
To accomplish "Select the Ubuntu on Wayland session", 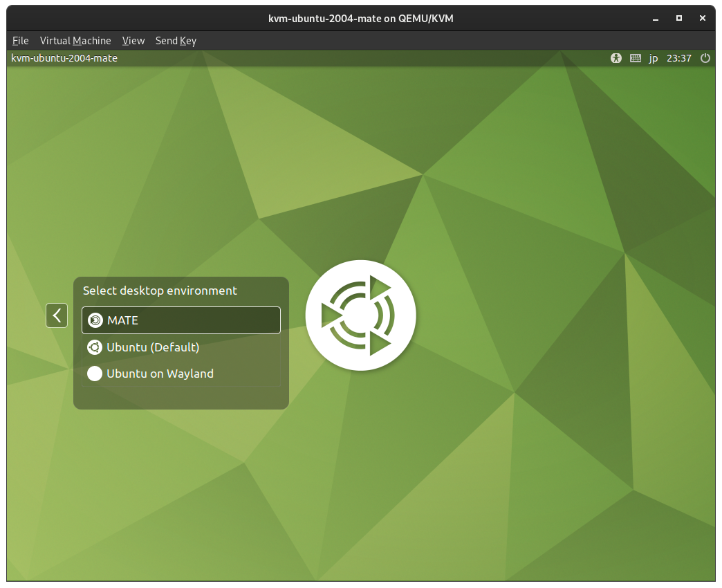I will [181, 374].
